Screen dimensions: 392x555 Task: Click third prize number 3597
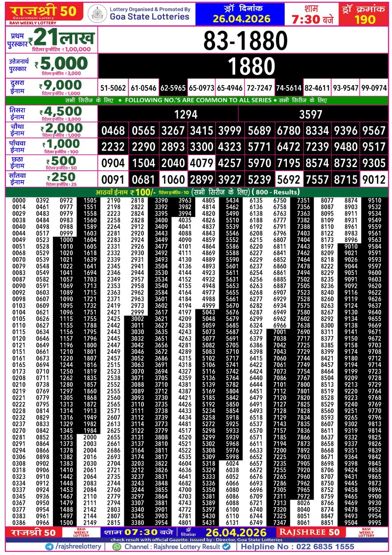(x=310, y=115)
